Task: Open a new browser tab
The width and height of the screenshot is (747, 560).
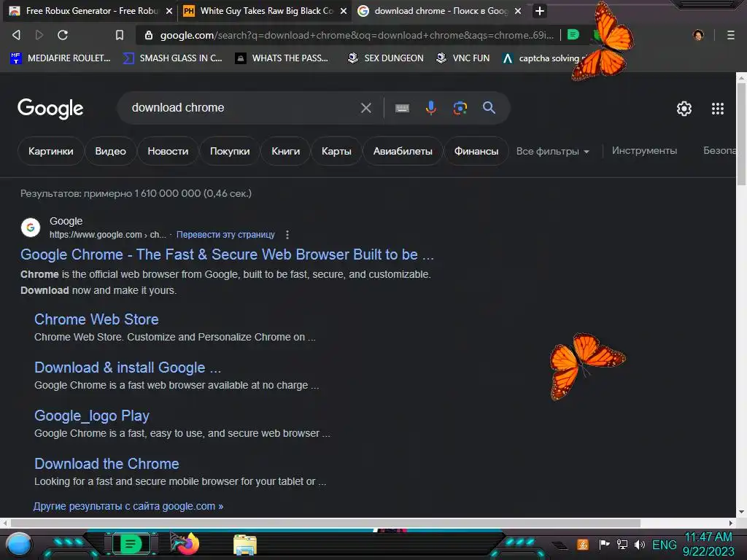Action: pyautogui.click(x=539, y=11)
